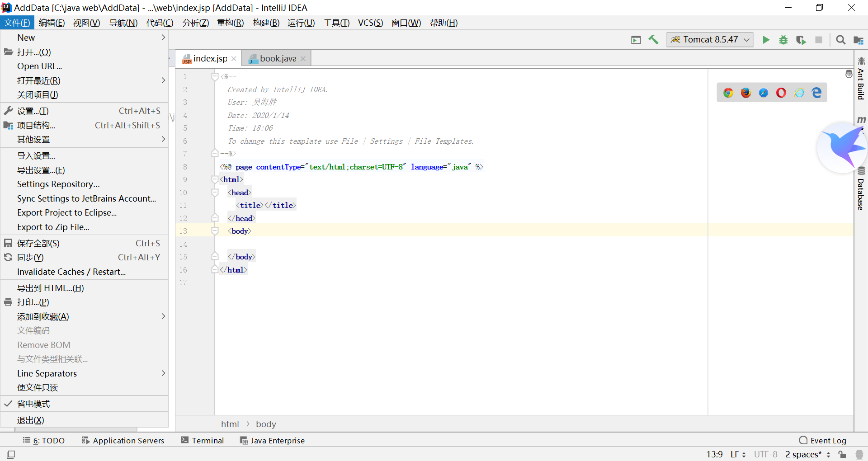Run the Tomcat configuration
The width and height of the screenshot is (868, 461).
(766, 40)
